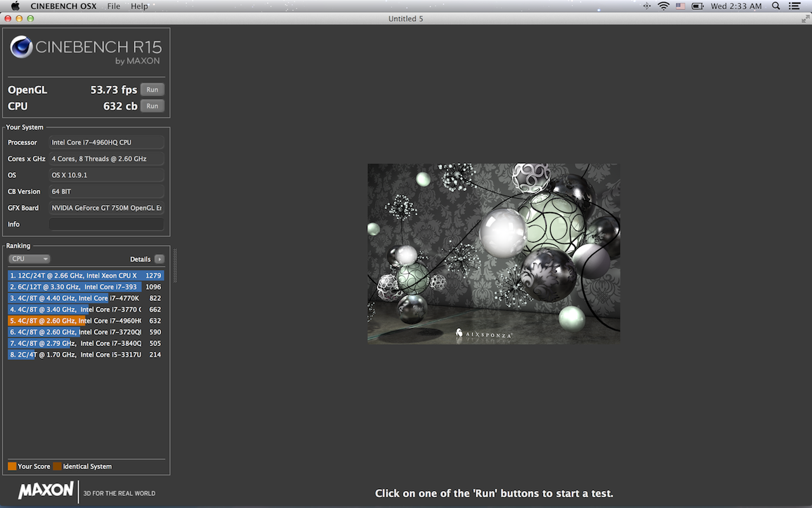The height and width of the screenshot is (508, 812).
Task: Open the Spotlight search icon
Action: 776,6
